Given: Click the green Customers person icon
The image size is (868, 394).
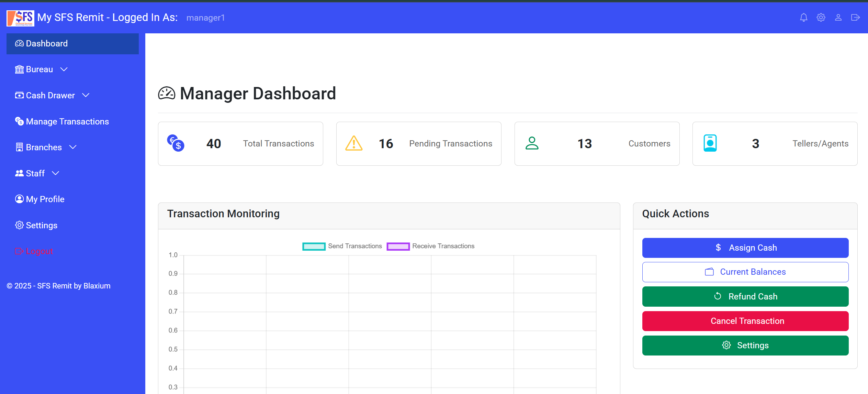Looking at the screenshot, I should click(532, 143).
